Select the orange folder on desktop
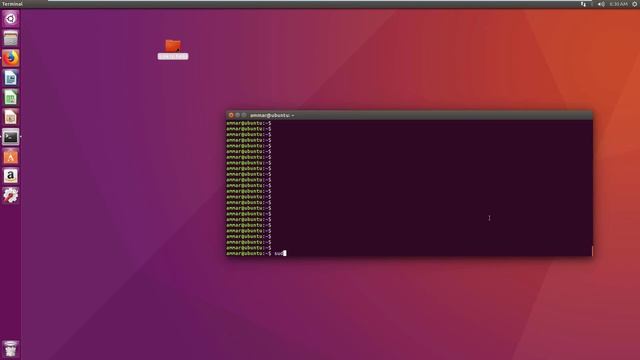640x360 pixels. pyautogui.click(x=173, y=49)
